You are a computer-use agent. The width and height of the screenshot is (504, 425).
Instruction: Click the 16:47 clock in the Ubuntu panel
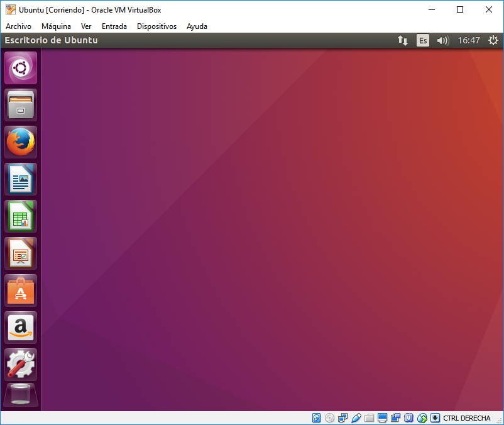[469, 40]
